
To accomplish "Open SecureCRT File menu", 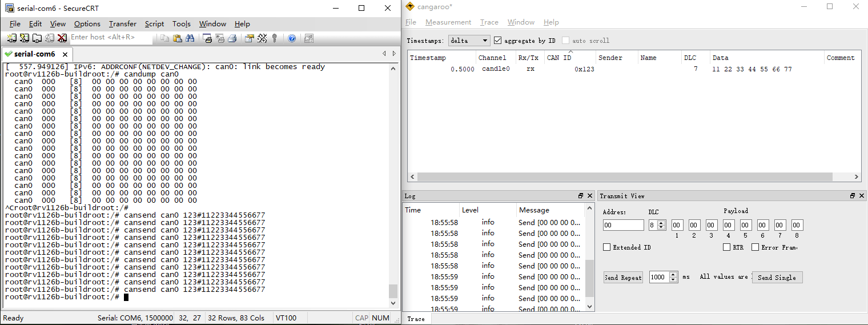I will (15, 24).
